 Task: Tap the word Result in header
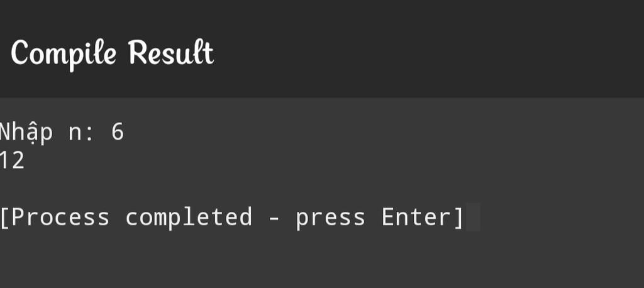(x=171, y=52)
